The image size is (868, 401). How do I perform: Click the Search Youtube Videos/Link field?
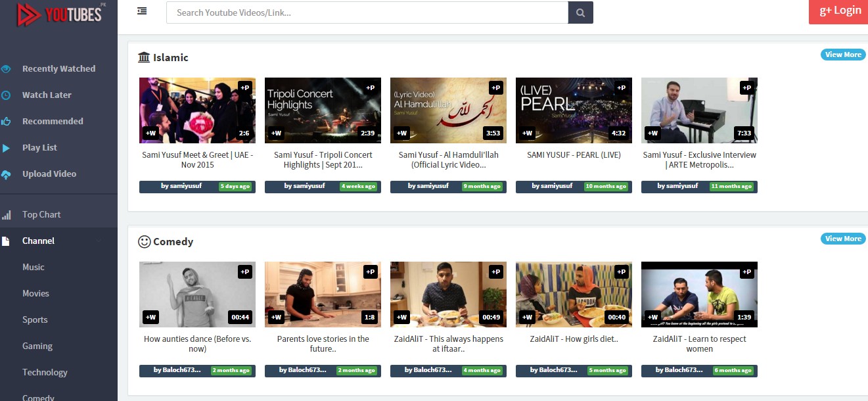pos(367,12)
